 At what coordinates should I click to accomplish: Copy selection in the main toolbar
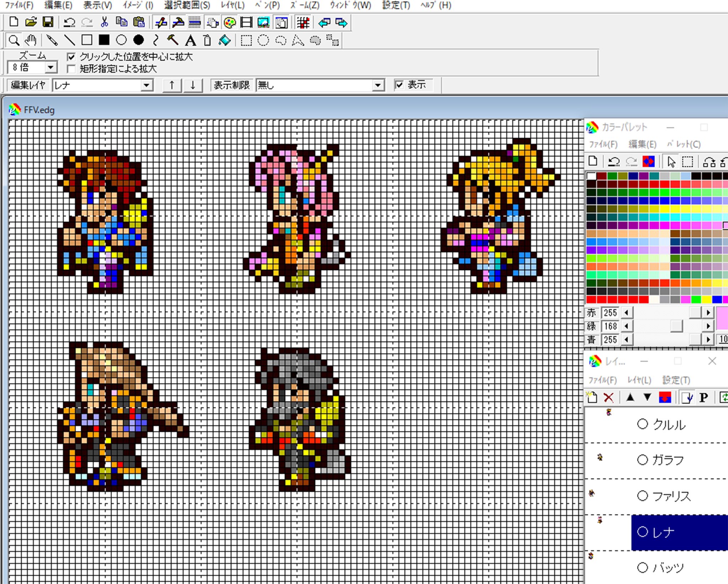pyautogui.click(x=122, y=22)
